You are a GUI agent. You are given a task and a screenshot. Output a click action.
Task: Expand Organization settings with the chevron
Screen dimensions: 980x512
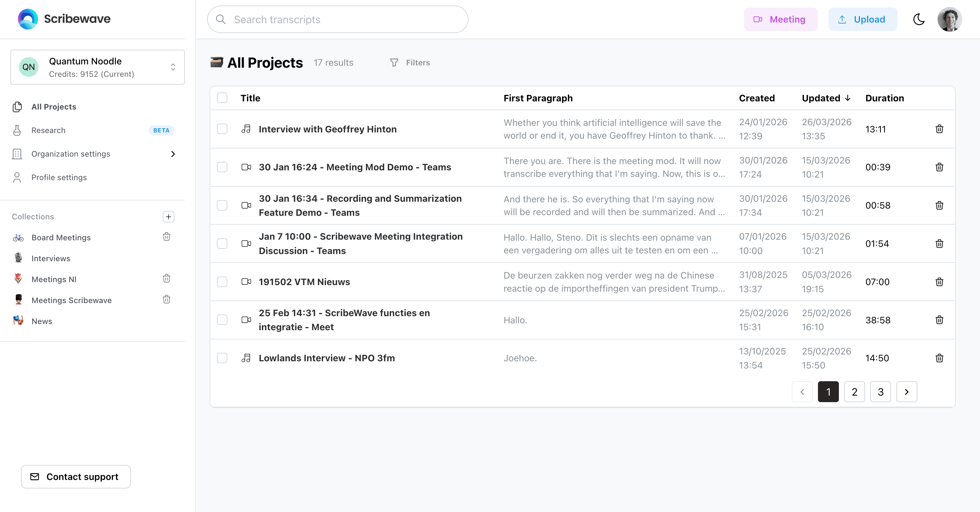point(173,154)
